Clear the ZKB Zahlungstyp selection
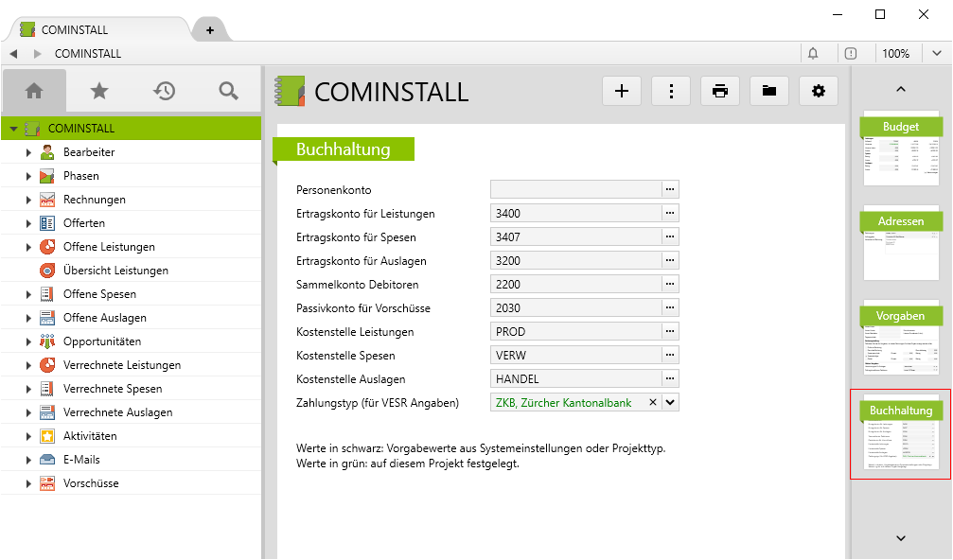953x560 pixels. tap(652, 402)
